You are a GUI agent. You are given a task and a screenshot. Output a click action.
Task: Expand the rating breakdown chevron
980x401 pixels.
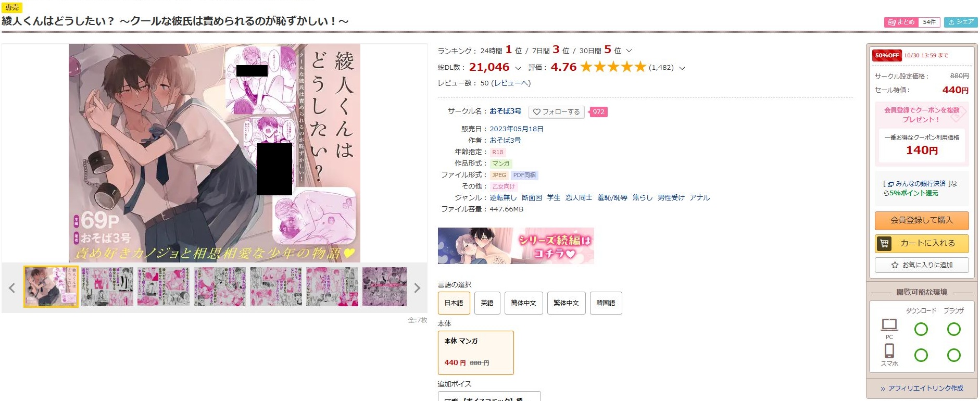pyautogui.click(x=682, y=68)
